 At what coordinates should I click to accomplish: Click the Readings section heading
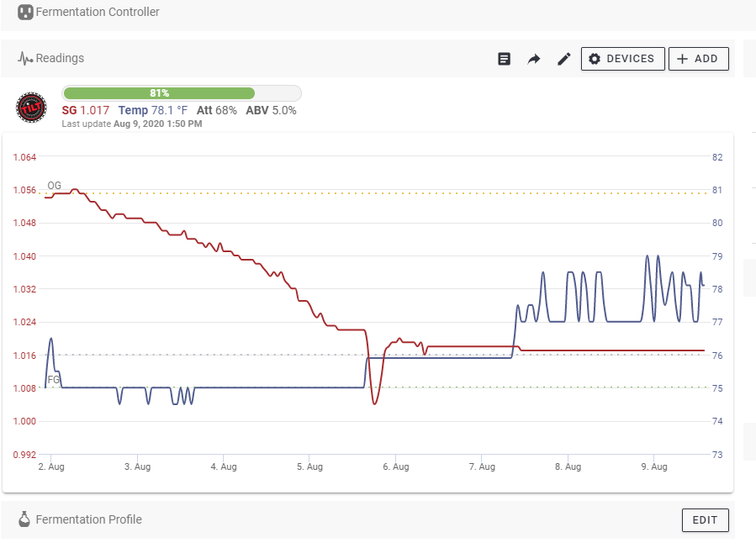click(x=60, y=58)
